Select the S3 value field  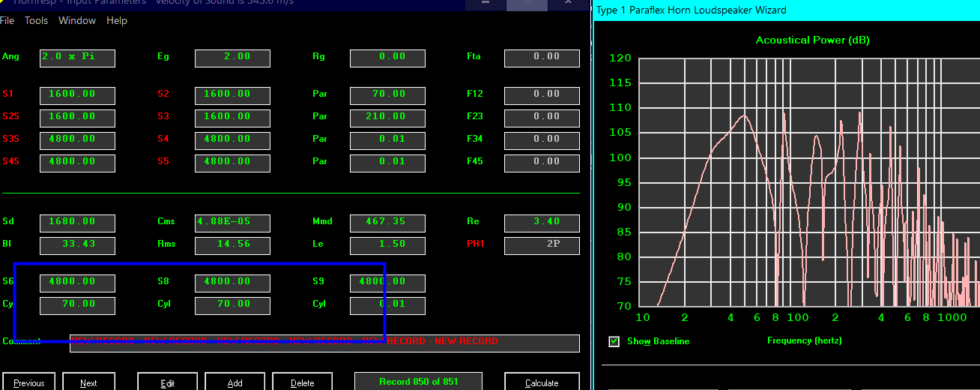pyautogui.click(x=232, y=118)
